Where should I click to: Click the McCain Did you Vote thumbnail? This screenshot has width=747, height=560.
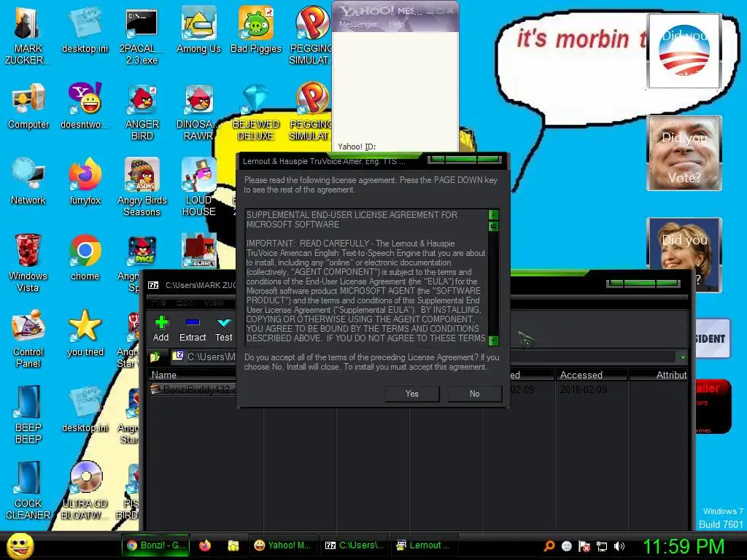(684, 153)
